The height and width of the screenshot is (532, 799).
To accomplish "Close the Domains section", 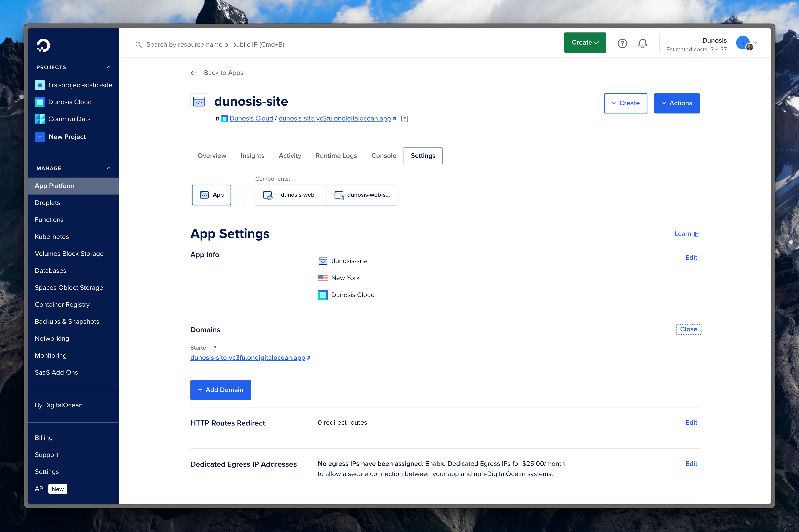I will [688, 329].
